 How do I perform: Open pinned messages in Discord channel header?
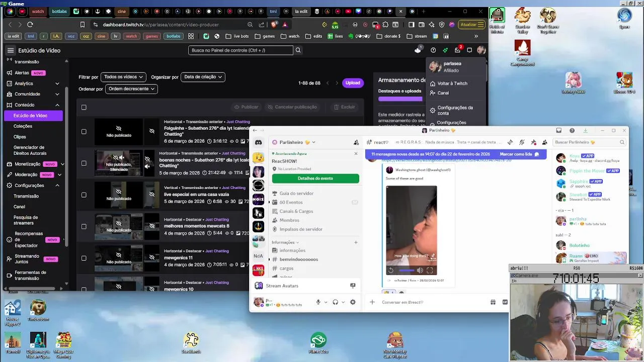coord(534,142)
